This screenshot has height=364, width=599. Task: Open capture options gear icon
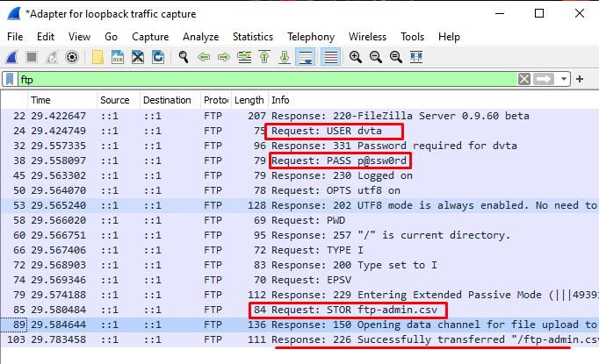point(72,57)
